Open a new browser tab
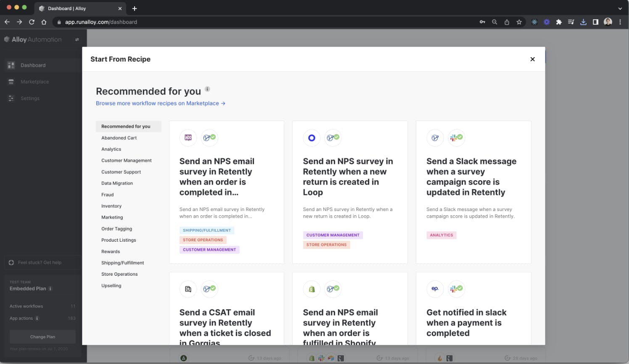Viewport: 629px width, 364px height. click(135, 8)
